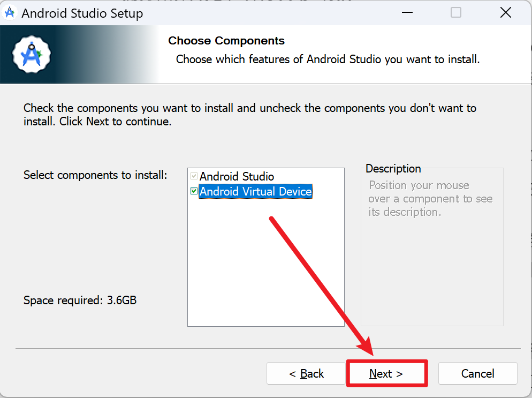Click the Description panel title text
The height and width of the screenshot is (398, 532).
coord(393,169)
